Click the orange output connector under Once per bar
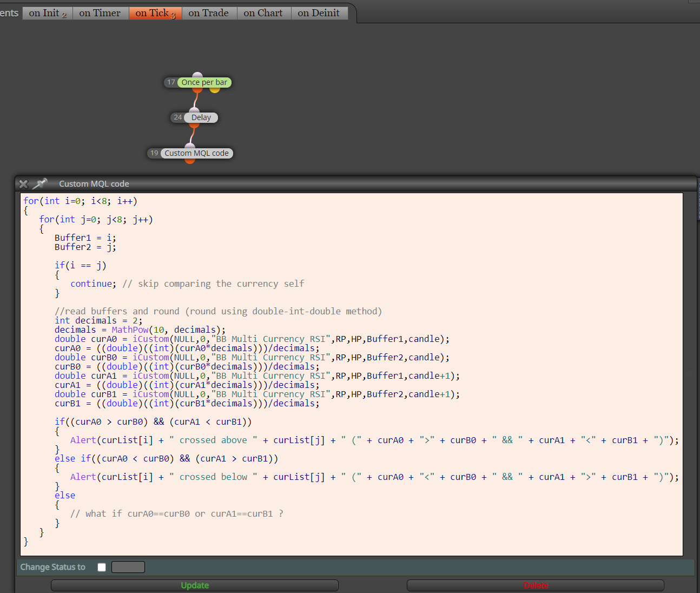Viewport: 700px width, 593px height. tap(197, 90)
